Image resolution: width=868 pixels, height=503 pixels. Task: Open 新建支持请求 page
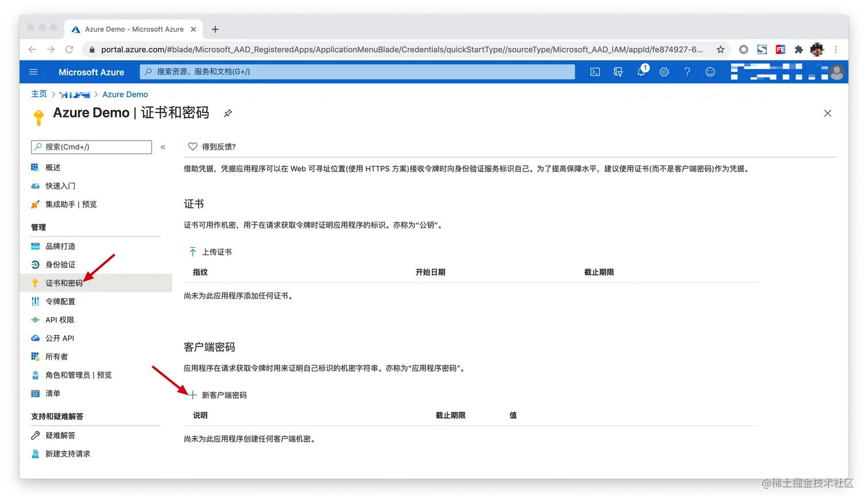(68, 454)
